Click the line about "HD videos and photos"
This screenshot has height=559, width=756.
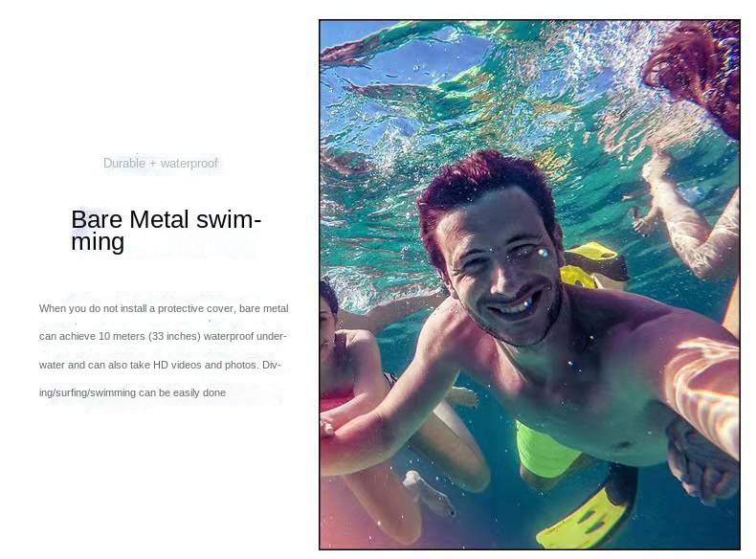(160, 365)
